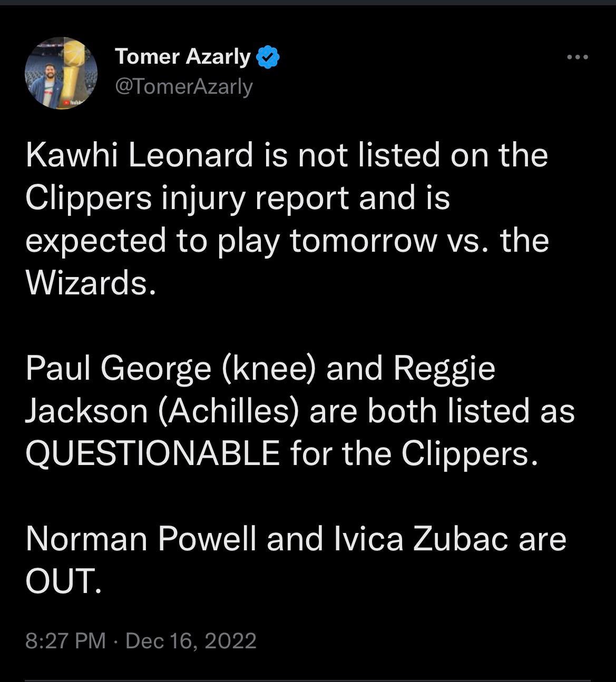Open the @TomerAzarly handle link

[x=183, y=86]
